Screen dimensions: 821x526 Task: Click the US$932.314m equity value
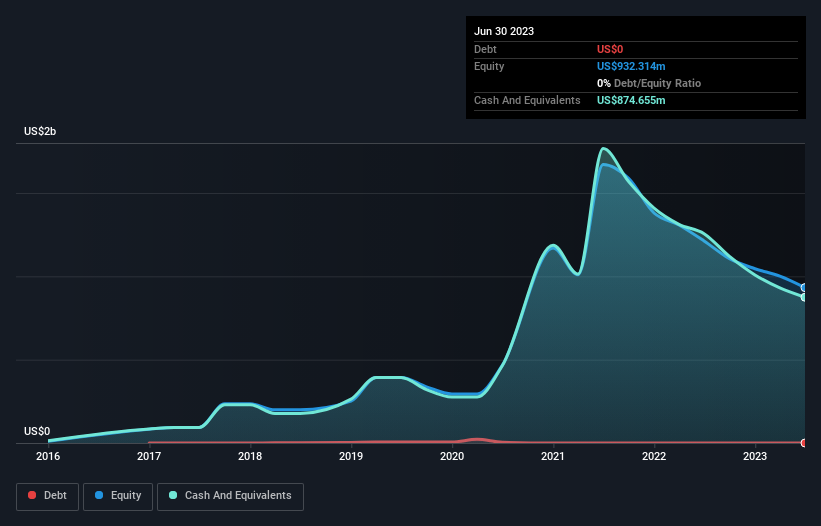pos(631,66)
